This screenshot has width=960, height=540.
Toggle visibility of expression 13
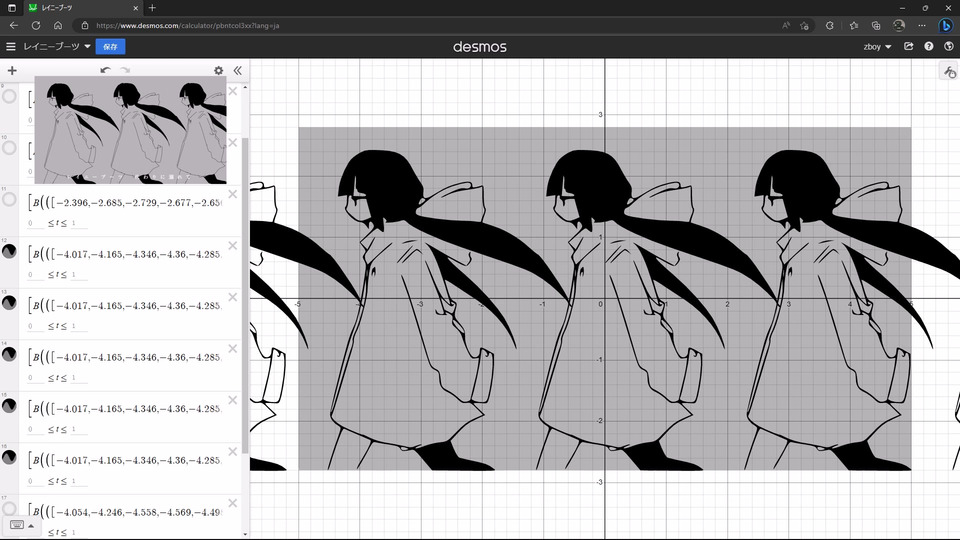pyautogui.click(x=9, y=302)
